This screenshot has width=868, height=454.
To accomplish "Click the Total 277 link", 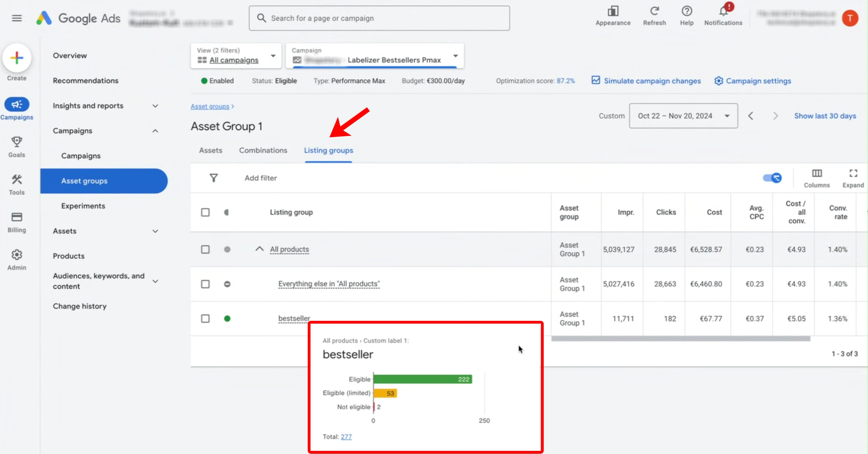I will (346, 437).
